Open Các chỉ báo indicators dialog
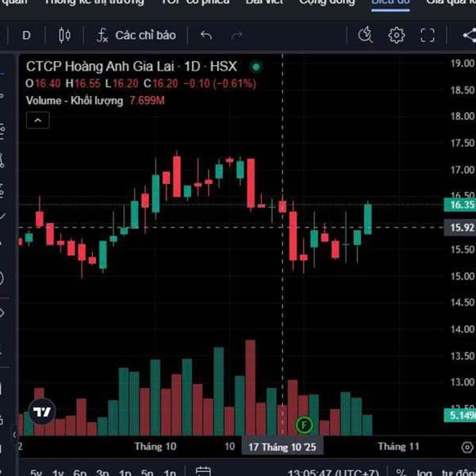The height and width of the screenshot is (476, 476). (x=136, y=36)
